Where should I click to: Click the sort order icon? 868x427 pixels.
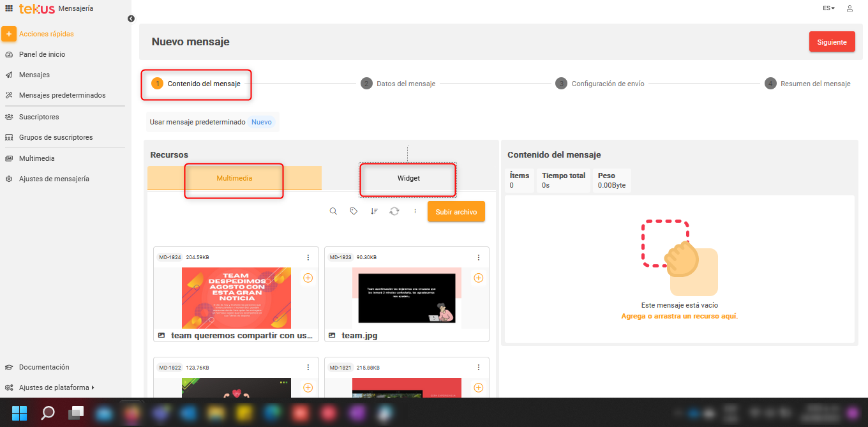pos(374,211)
